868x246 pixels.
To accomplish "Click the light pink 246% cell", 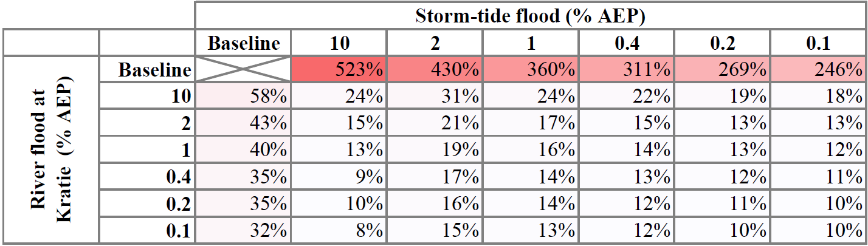I will 818,70.
